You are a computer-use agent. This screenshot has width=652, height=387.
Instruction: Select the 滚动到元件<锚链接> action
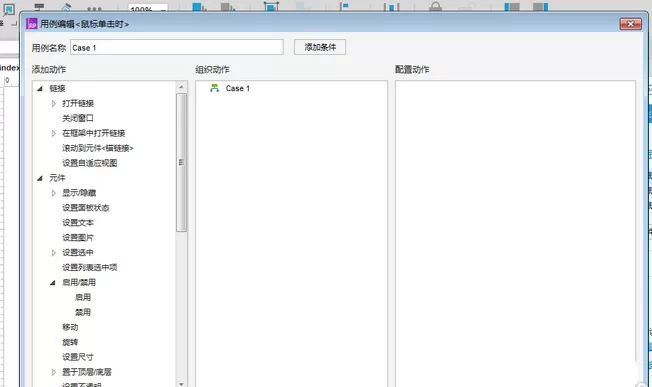pyautogui.click(x=98, y=148)
